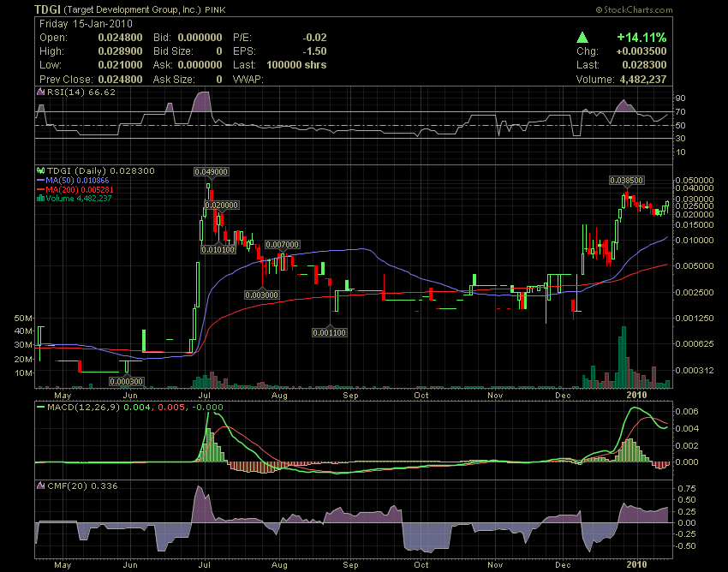Click the CMF -0.50 axis label
The height and width of the screenshot is (572, 728).
click(685, 546)
